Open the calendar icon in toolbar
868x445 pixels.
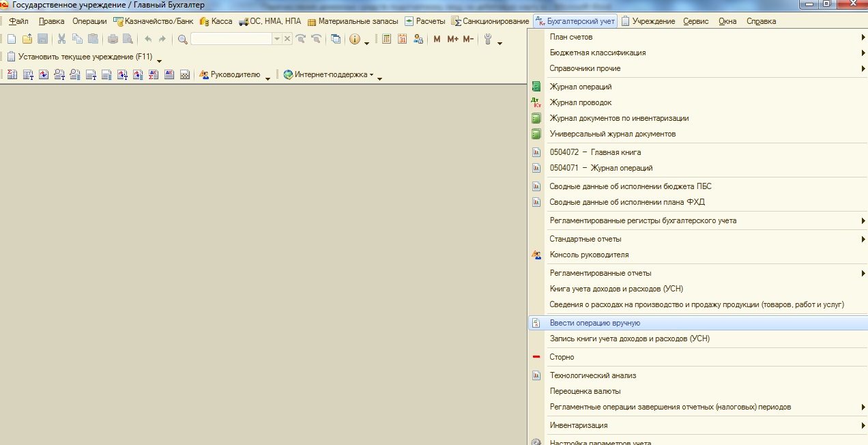pos(403,39)
